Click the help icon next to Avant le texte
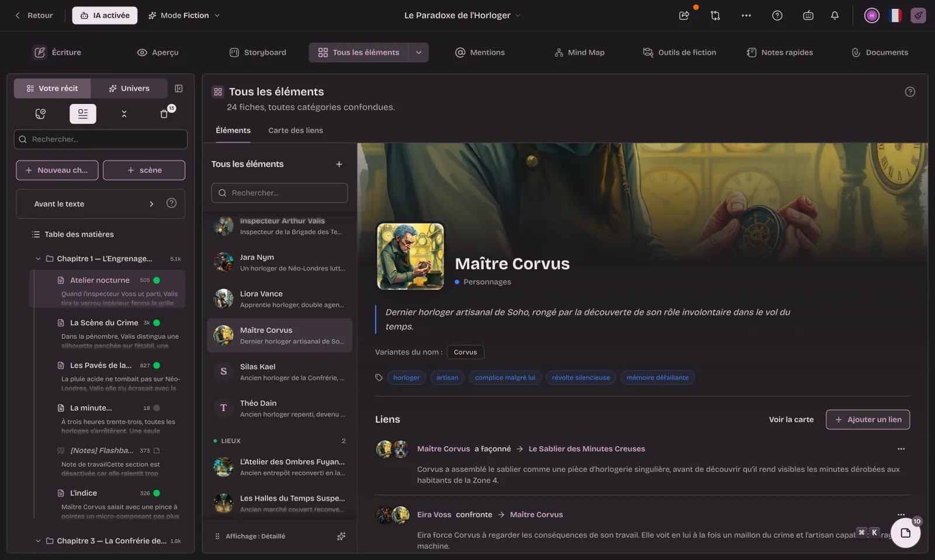Screen dimensions: 935x560 pyautogui.click(x=171, y=203)
